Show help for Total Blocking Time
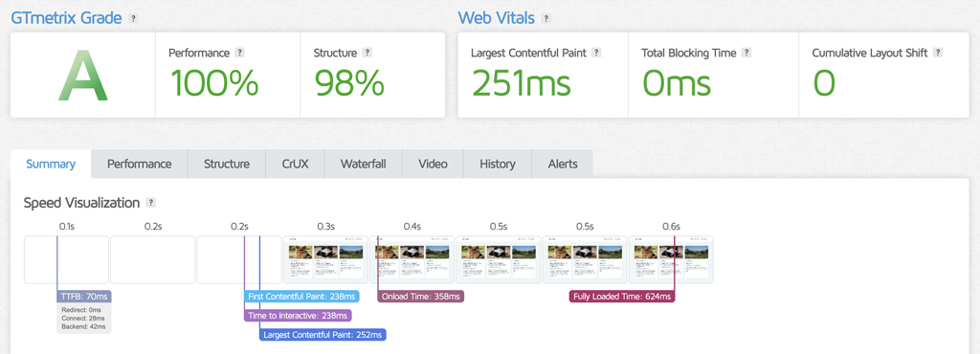Image resolution: width=980 pixels, height=354 pixels. coord(746,53)
